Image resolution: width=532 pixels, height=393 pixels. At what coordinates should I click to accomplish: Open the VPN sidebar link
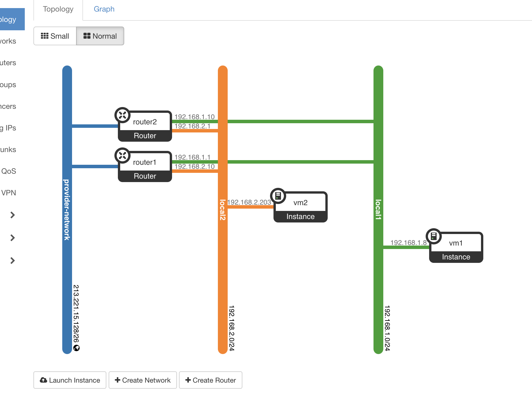[9, 193]
